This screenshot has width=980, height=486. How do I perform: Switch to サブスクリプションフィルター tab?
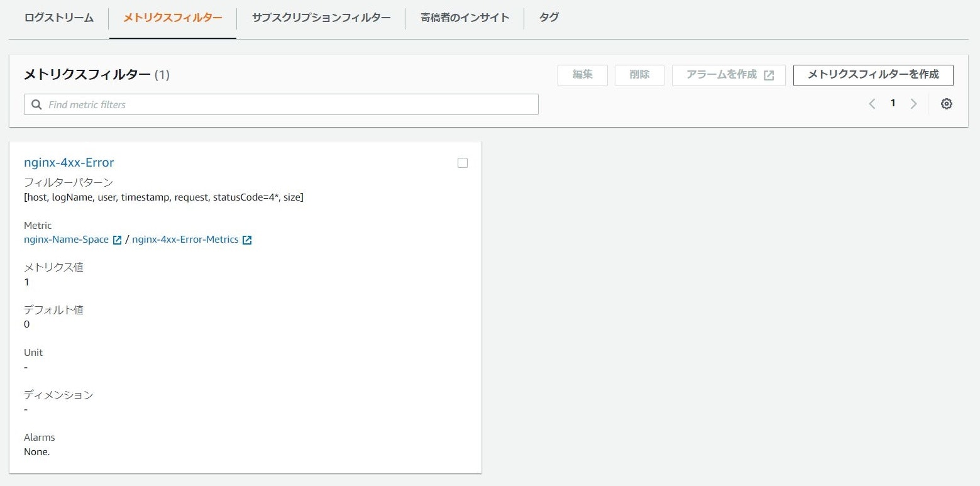pos(321,18)
